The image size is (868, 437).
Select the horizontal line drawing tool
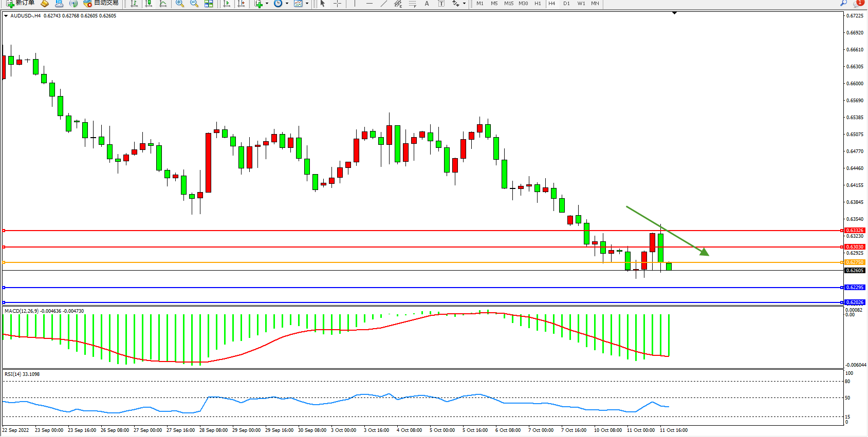coord(369,4)
